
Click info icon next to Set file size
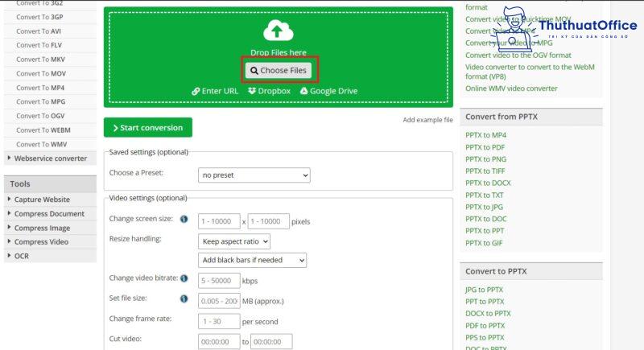click(x=184, y=299)
